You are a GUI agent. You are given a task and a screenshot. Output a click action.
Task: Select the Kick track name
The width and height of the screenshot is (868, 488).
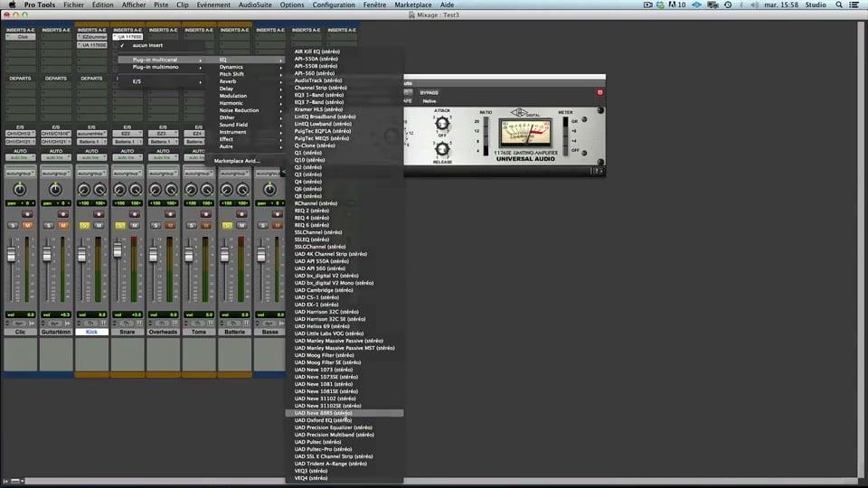click(x=91, y=332)
